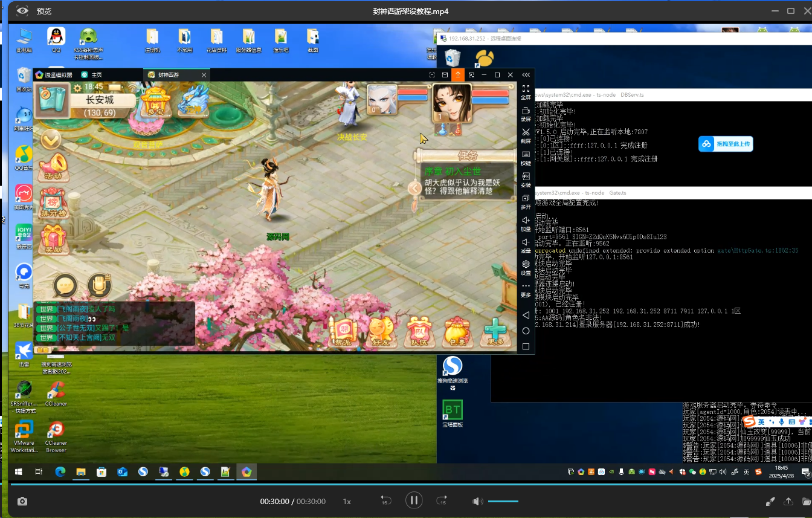Open the 服务器信息 desktop folder
This screenshot has width=812, height=518.
coord(248,40)
